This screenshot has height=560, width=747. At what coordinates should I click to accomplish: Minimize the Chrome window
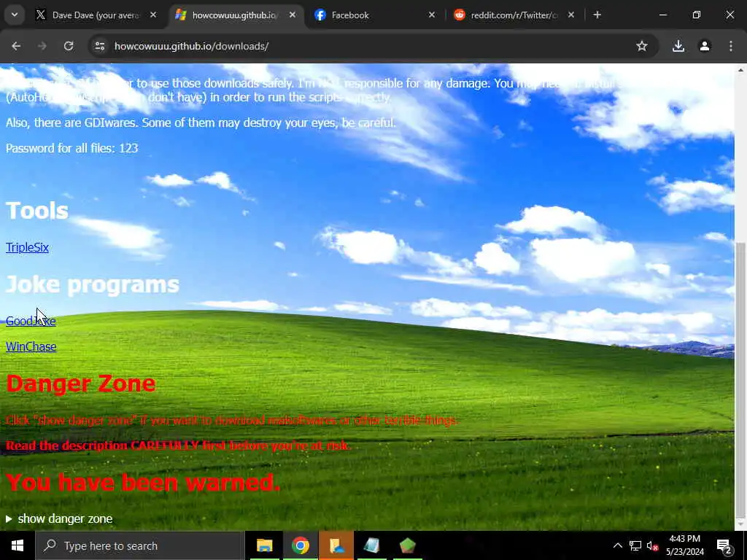[662, 15]
